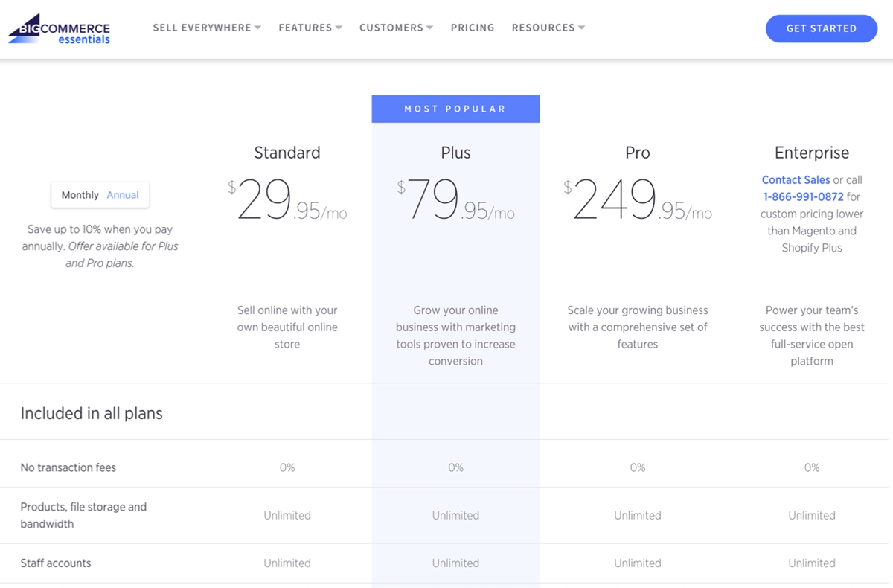Click the BigCommerce Essentials logo
This screenshot has width=893, height=588.
click(x=60, y=28)
